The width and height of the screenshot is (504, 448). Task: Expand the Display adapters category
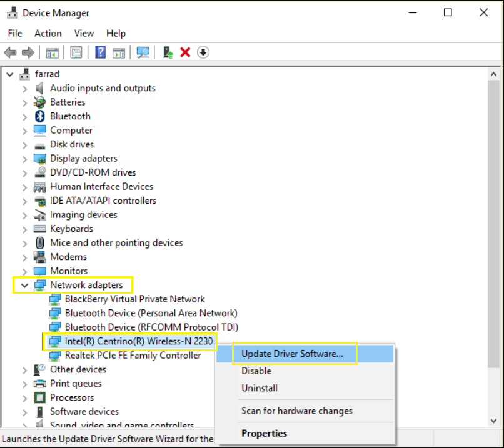pos(25,159)
